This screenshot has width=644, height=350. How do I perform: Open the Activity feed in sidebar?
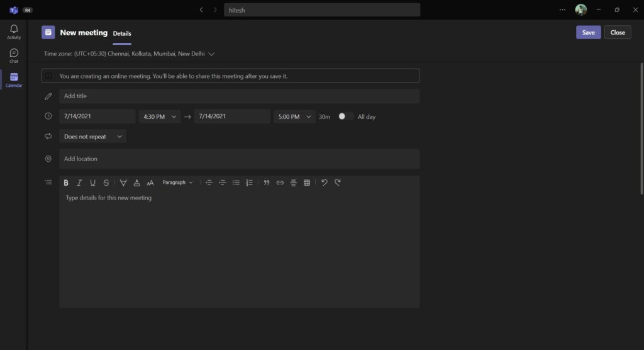pos(14,31)
